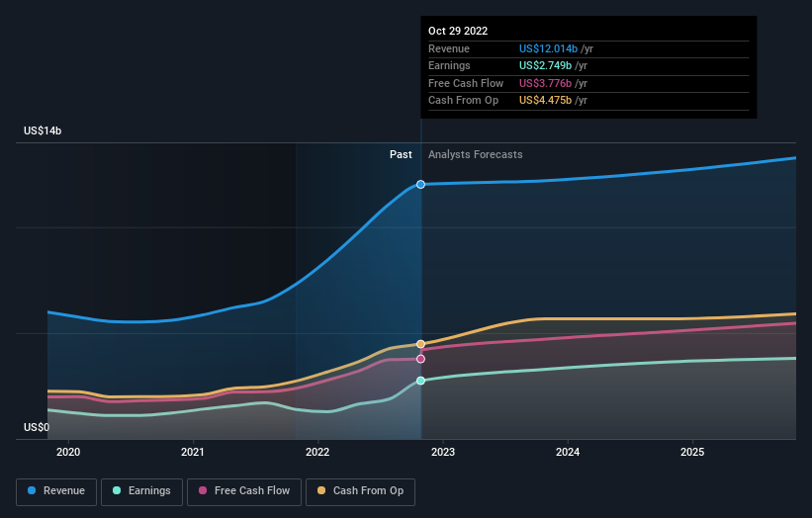Click the 2025 x-axis label

coord(692,452)
